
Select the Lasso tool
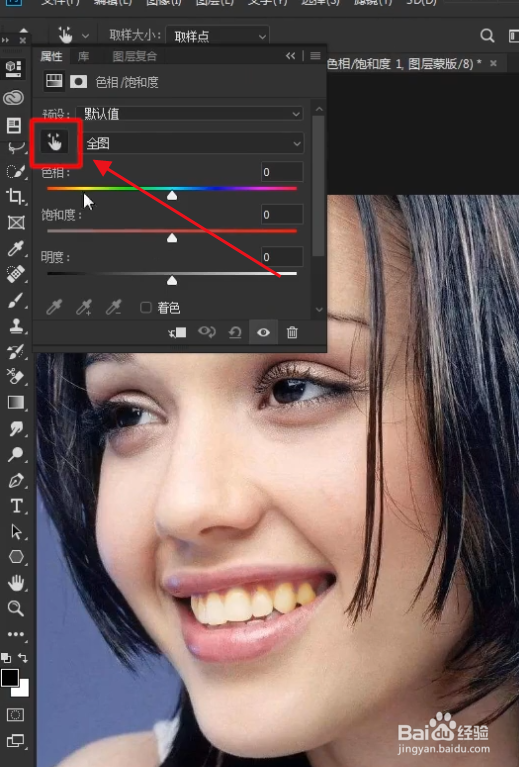click(x=16, y=148)
